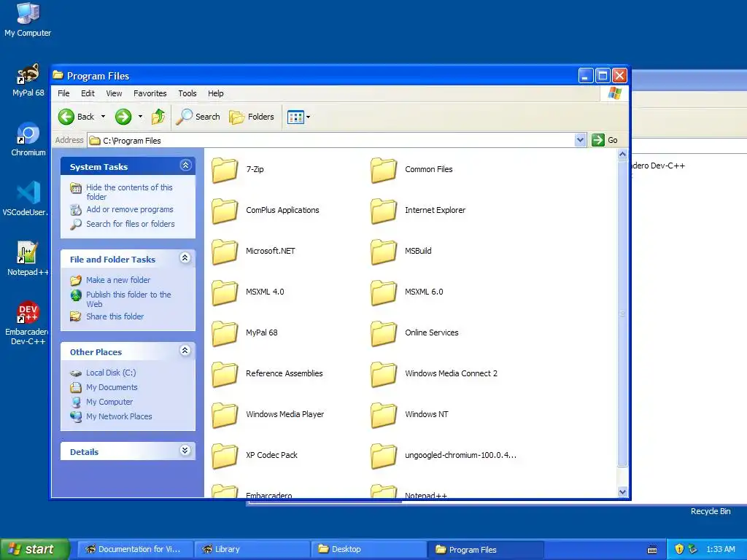Viewport: 747px width, 560px height.
Task: Select the XP Codec Pack folder icon
Action: coord(225,456)
